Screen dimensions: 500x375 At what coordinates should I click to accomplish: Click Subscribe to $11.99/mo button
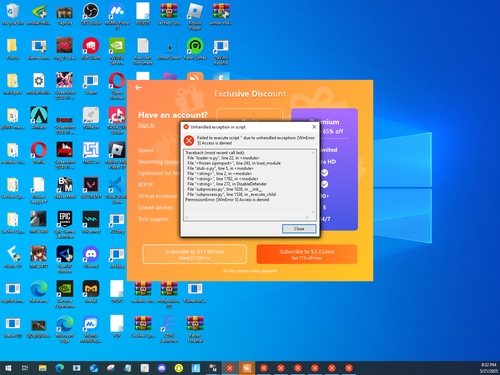click(195, 254)
